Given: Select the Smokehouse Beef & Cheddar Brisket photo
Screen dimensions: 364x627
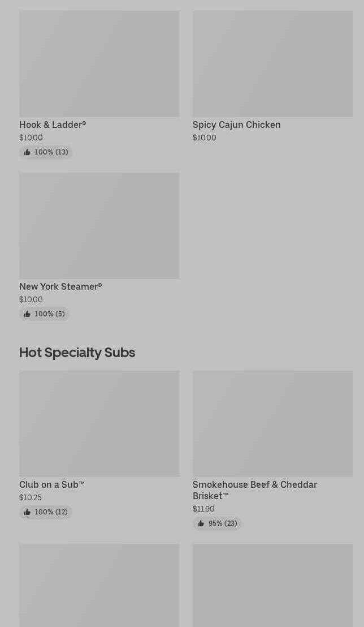Looking at the screenshot, I should [272, 423].
